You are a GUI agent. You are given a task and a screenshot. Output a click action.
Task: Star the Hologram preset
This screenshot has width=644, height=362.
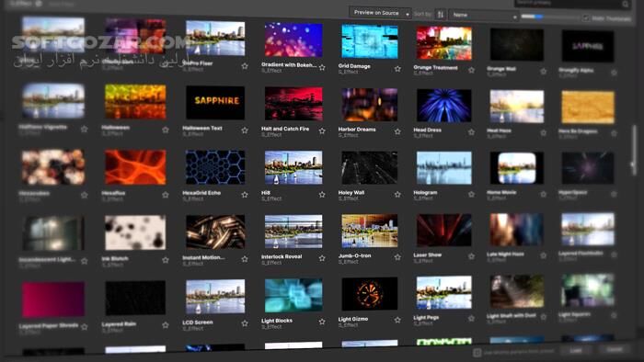(471, 195)
